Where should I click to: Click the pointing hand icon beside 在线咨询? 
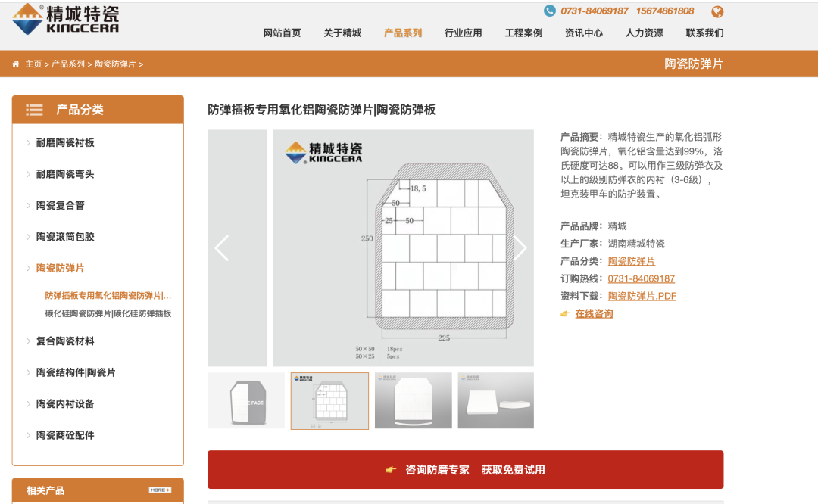click(565, 314)
